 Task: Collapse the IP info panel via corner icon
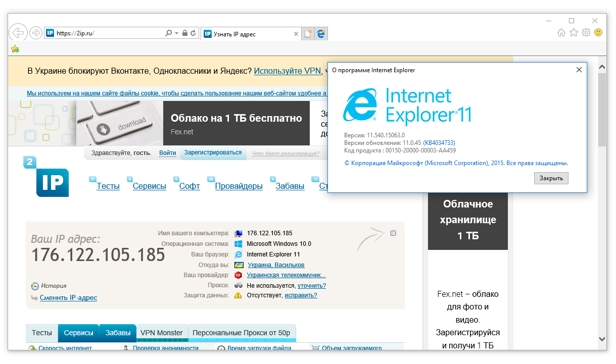pyautogui.click(x=394, y=233)
